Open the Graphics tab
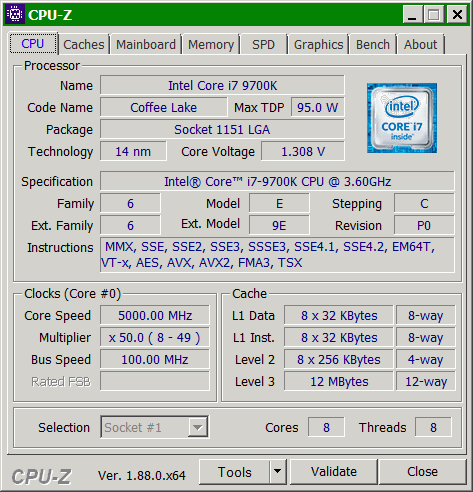The height and width of the screenshot is (492, 473). [318, 44]
